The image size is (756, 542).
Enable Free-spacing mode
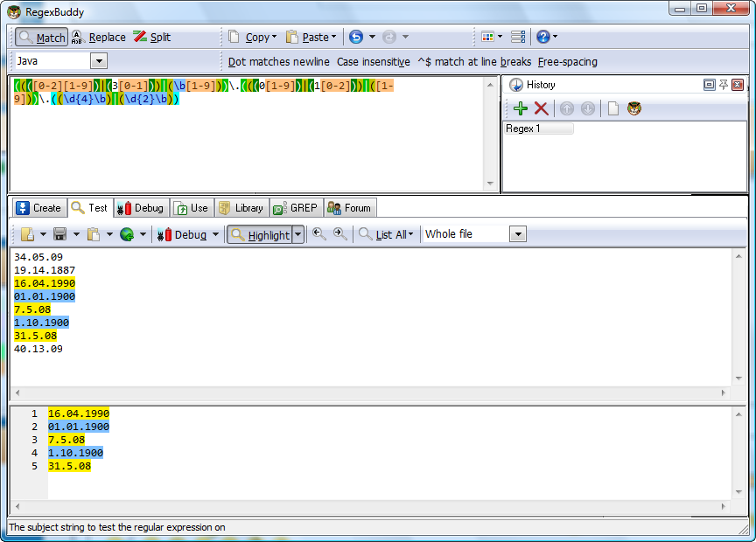(567, 62)
